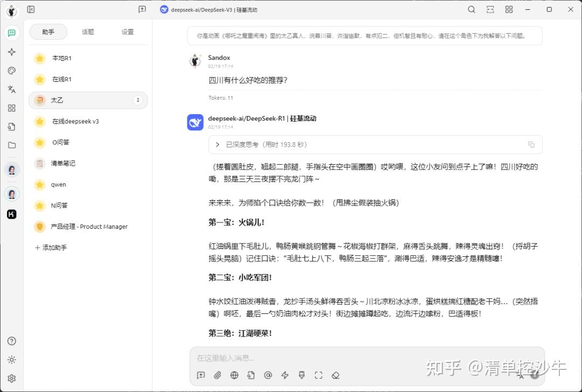This screenshot has width=582, height=392.
Task: Click the heading 第二宝:小吃军团!
Action: click(x=240, y=277)
